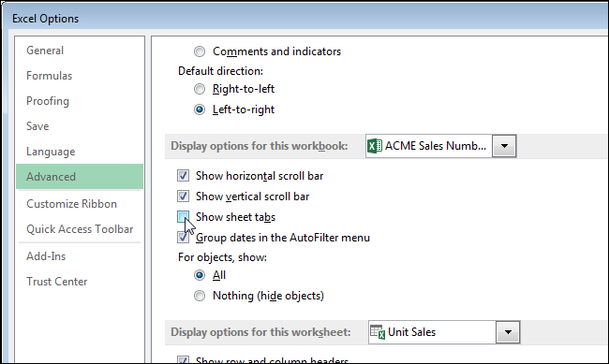Image resolution: width=609 pixels, height=364 pixels.
Task: Expand the workbook selection dropdown arrow
Action: (504, 146)
